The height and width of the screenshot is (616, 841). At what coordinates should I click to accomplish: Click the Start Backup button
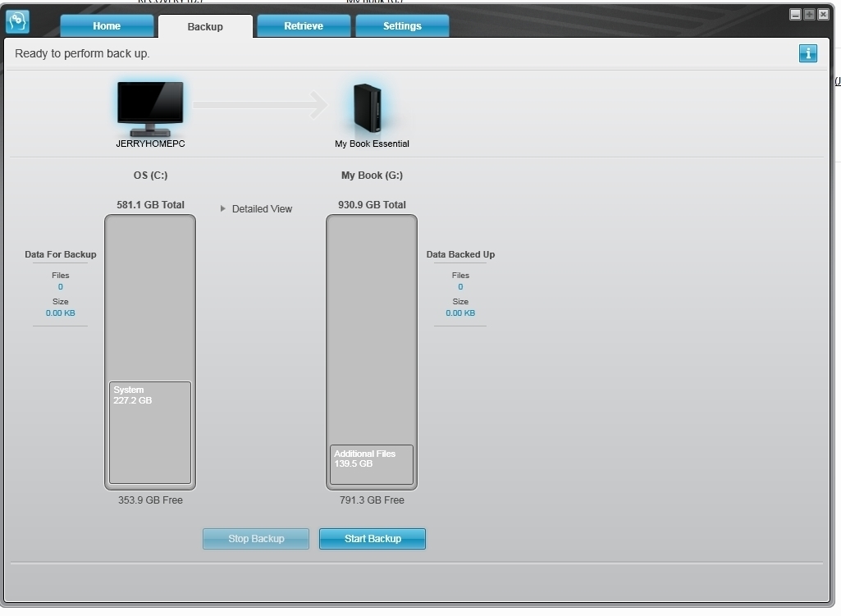[373, 539]
